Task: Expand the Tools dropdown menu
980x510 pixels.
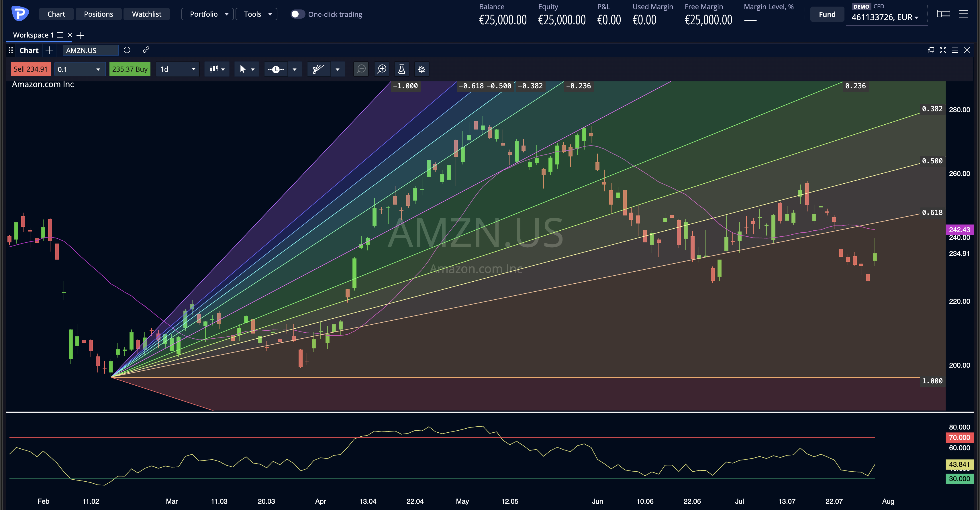Action: [256, 14]
